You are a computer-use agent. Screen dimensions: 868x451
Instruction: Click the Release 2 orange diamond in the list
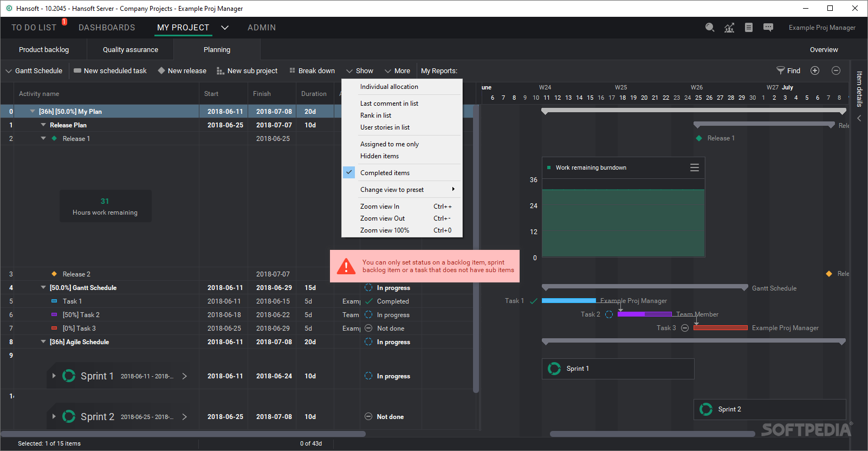(54, 274)
